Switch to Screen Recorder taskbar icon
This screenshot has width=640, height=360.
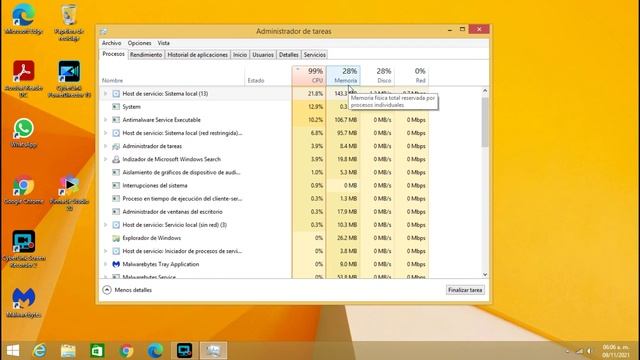(184, 351)
